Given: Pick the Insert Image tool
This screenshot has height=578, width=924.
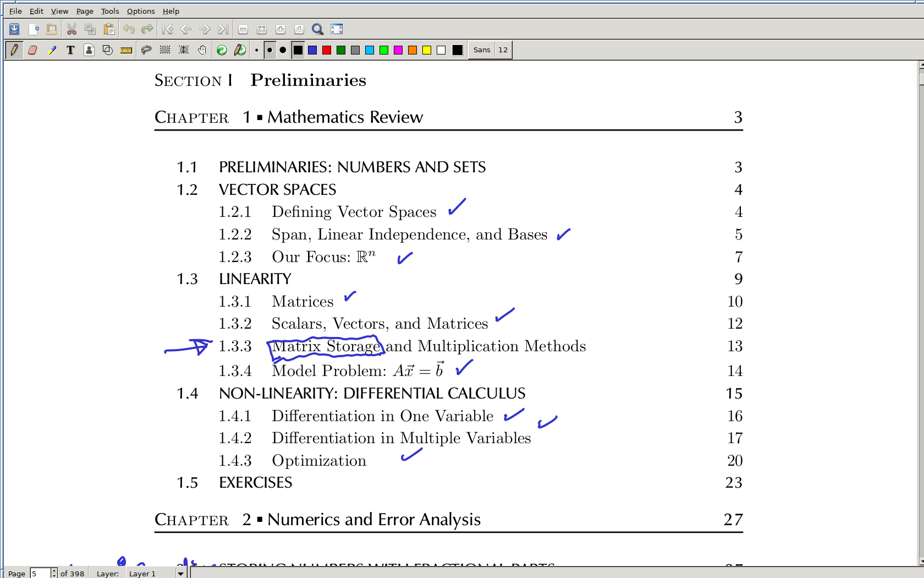Looking at the screenshot, I should 89,50.
